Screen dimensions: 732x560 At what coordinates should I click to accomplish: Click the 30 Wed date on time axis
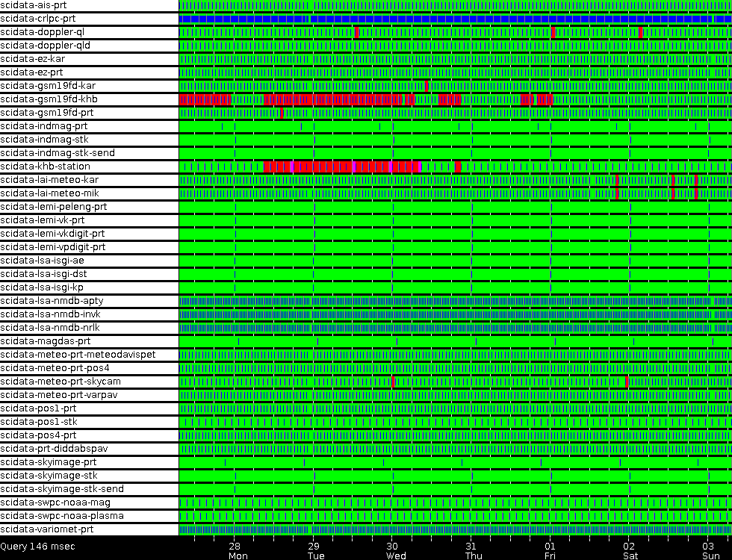[x=395, y=551]
